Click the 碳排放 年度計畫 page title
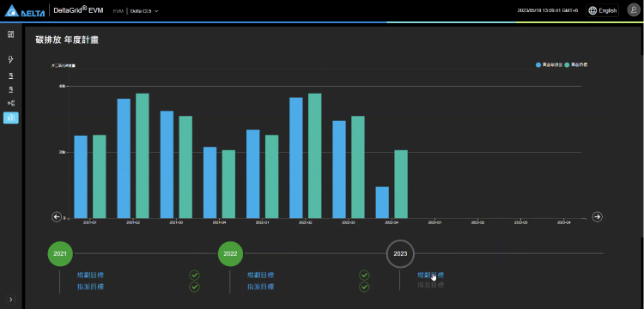Image resolution: width=644 pixels, height=309 pixels. [67, 39]
